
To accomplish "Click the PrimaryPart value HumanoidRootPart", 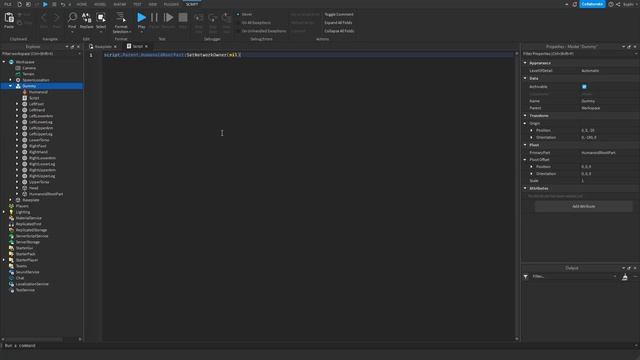I will pos(598,153).
